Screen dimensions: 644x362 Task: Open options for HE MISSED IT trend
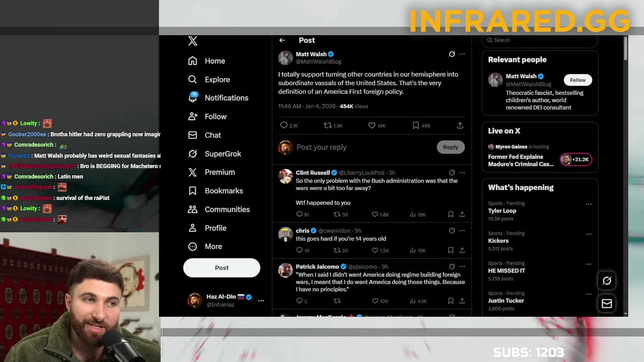tap(588, 264)
